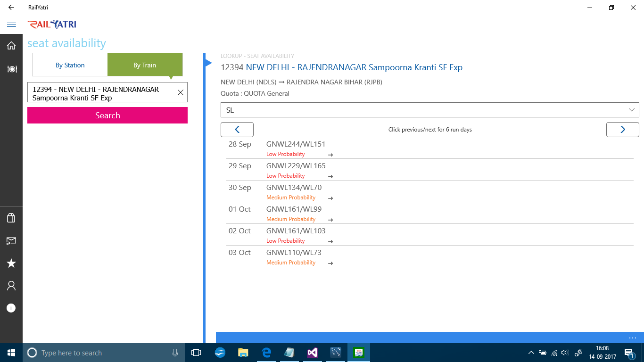The height and width of the screenshot is (362, 644).
Task: Click Medium Probability label under 30 Sep
Action: 291,197
